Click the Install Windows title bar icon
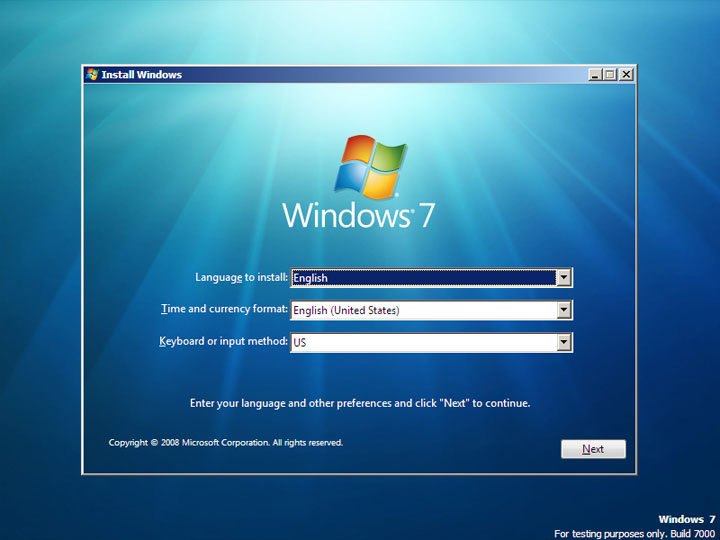This screenshot has width=720, height=540. tap(92, 74)
